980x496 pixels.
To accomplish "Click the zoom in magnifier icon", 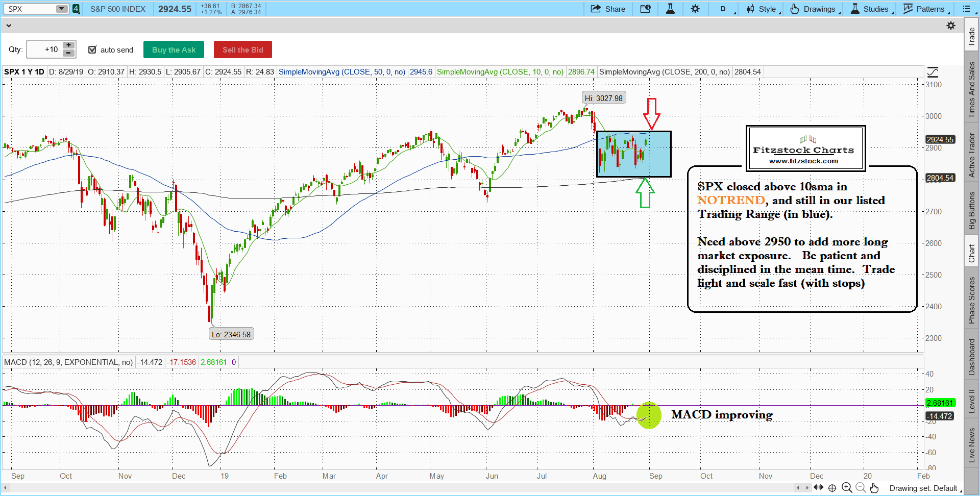I will coord(847,488).
